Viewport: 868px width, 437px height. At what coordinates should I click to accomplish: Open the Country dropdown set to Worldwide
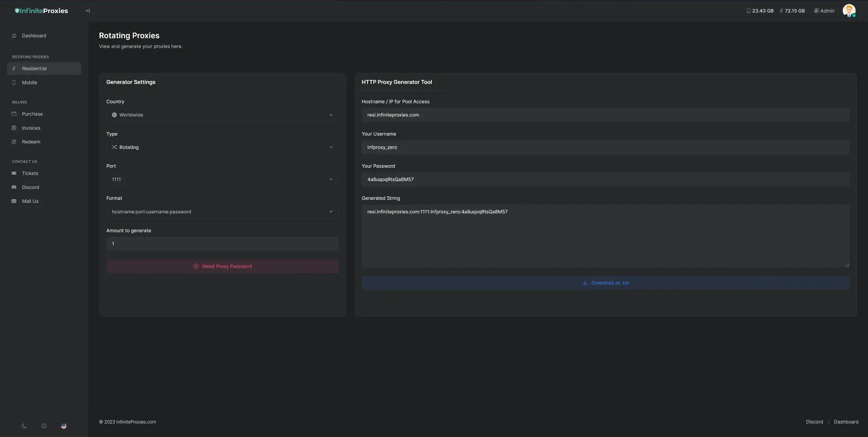tap(222, 115)
